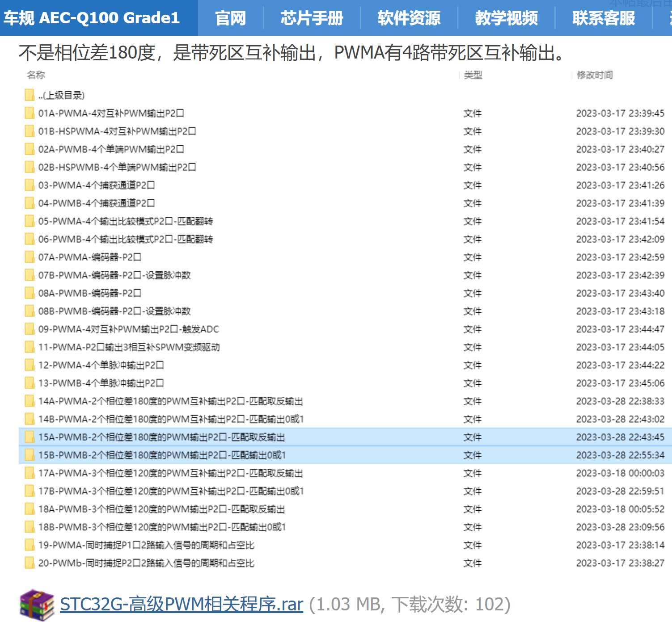672x622 pixels.
Task: Click timestamp 2023-03-17 23:39:45
Action: pos(620,113)
